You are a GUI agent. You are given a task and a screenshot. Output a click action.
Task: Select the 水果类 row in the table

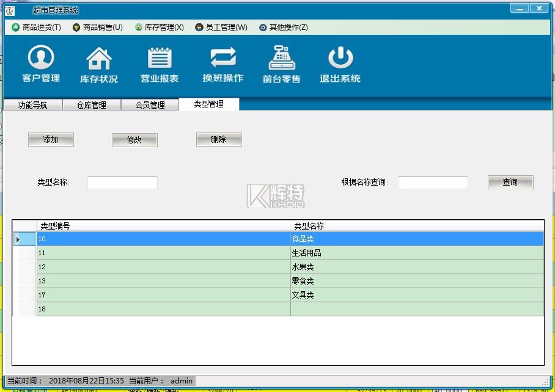point(303,267)
